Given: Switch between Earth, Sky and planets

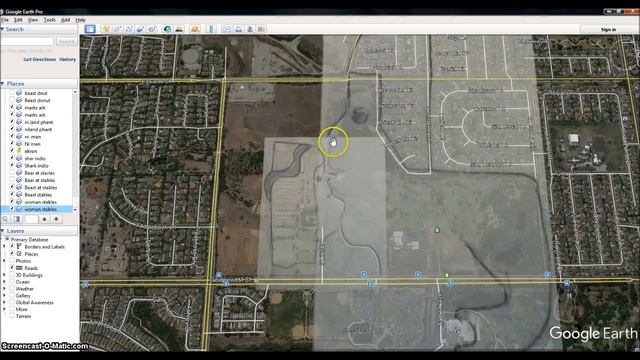Looking at the screenshot, I should click(195, 29).
